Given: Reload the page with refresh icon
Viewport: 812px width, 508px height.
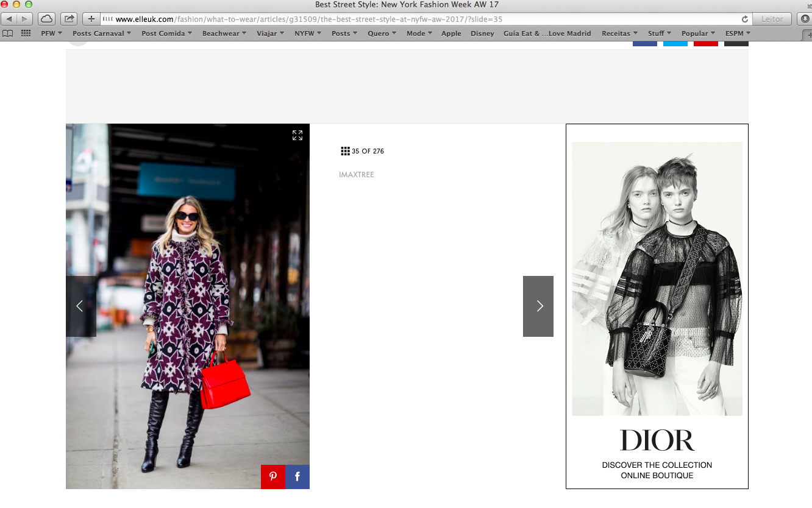Looking at the screenshot, I should pyautogui.click(x=744, y=19).
